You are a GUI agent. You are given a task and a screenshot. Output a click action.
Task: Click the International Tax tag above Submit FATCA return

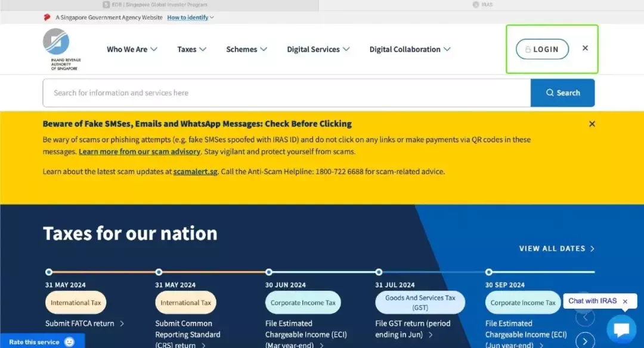click(76, 303)
